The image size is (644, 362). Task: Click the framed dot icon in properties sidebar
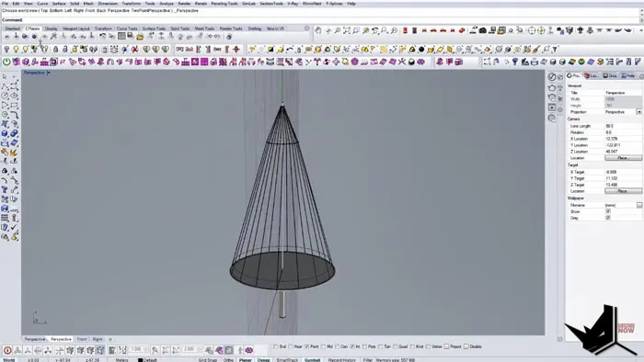[x=552, y=107]
